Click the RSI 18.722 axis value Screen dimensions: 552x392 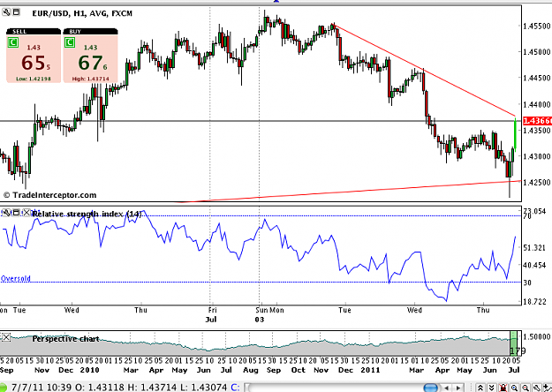(x=534, y=302)
